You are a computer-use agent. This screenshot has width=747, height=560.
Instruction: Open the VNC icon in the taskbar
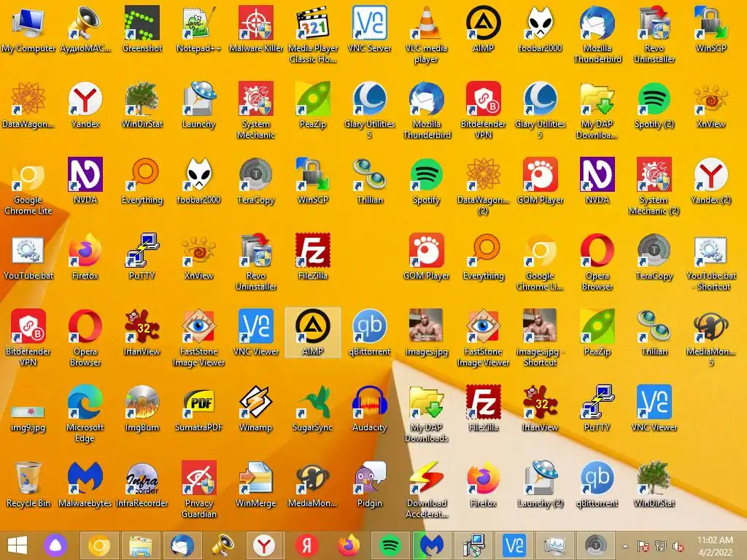click(x=514, y=545)
